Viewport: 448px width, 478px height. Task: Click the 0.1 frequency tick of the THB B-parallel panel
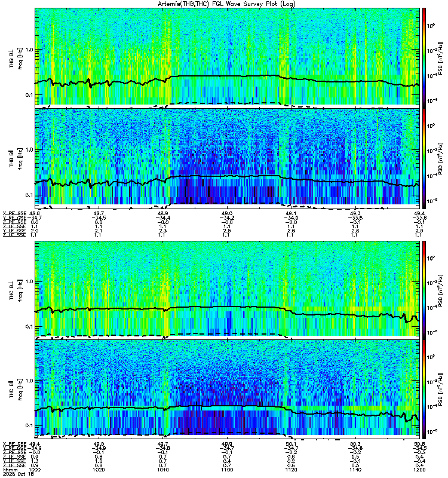tap(29, 195)
